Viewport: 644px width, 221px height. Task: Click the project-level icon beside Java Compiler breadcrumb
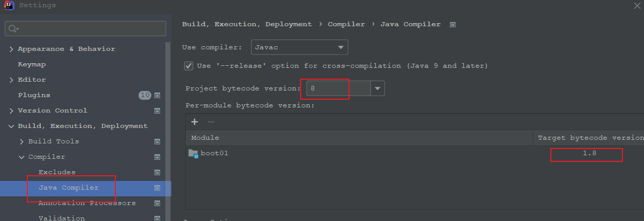tap(452, 24)
